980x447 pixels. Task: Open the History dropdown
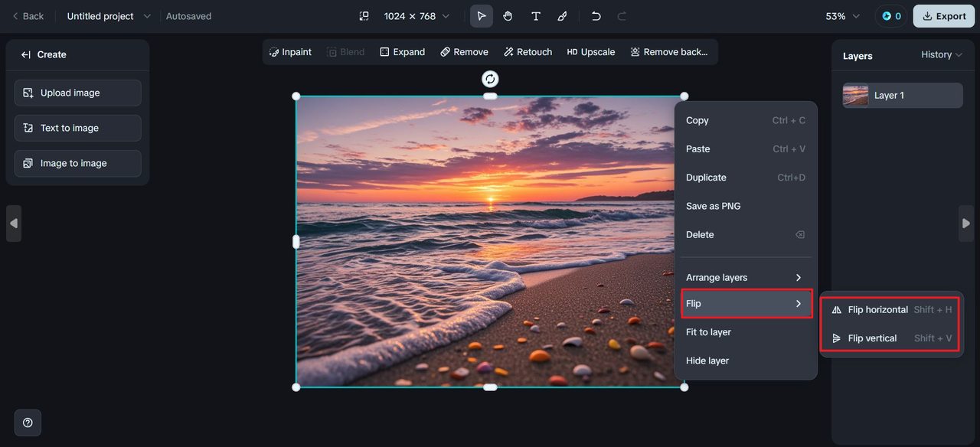click(x=942, y=54)
